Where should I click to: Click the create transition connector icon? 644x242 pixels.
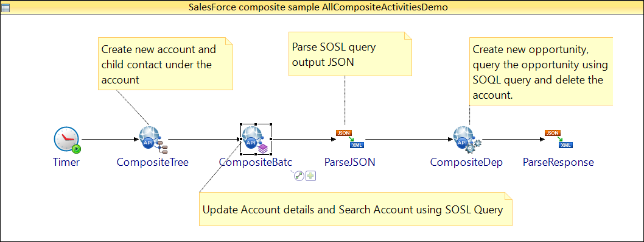pyautogui.click(x=299, y=176)
